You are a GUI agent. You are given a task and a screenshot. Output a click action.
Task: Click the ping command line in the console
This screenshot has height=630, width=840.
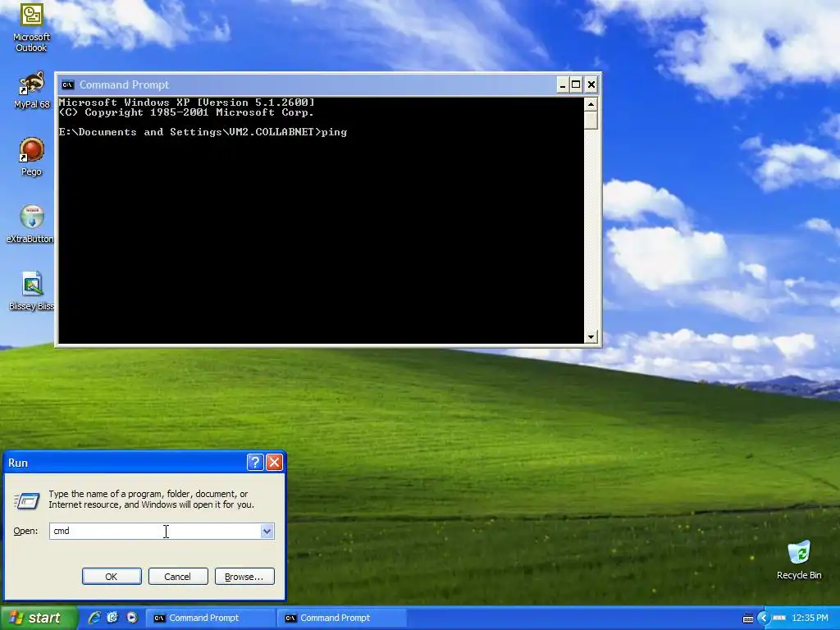click(203, 132)
